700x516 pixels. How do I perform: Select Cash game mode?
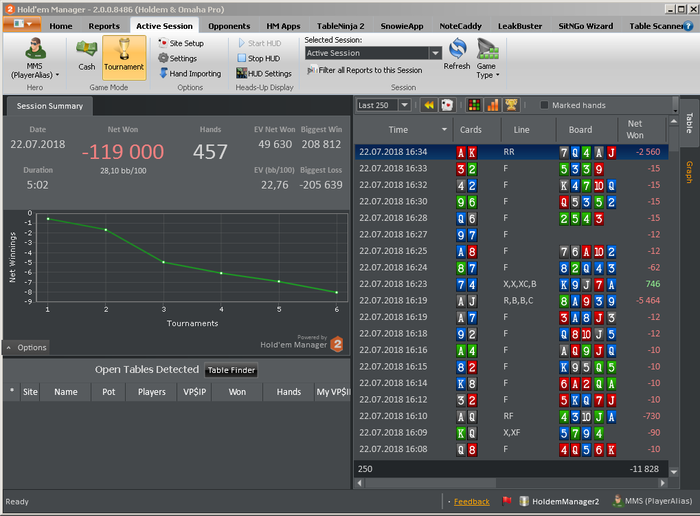(x=86, y=55)
